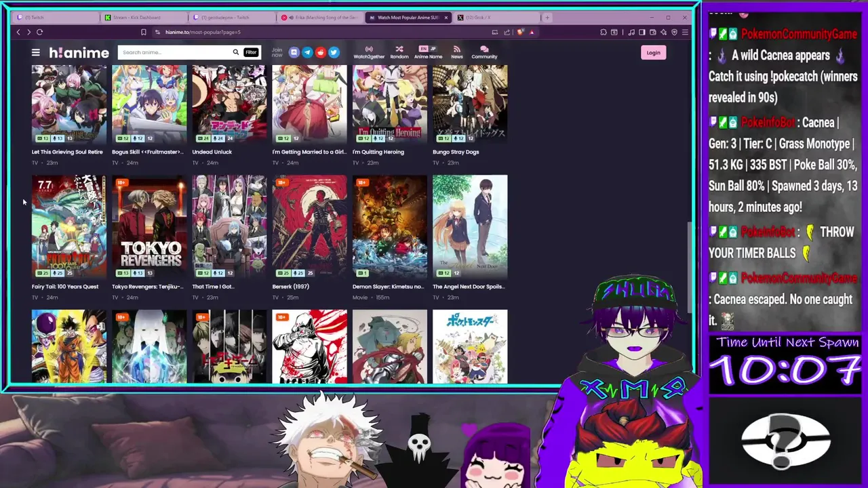Click the Filter button by search
The height and width of the screenshot is (488, 868).
(x=251, y=52)
